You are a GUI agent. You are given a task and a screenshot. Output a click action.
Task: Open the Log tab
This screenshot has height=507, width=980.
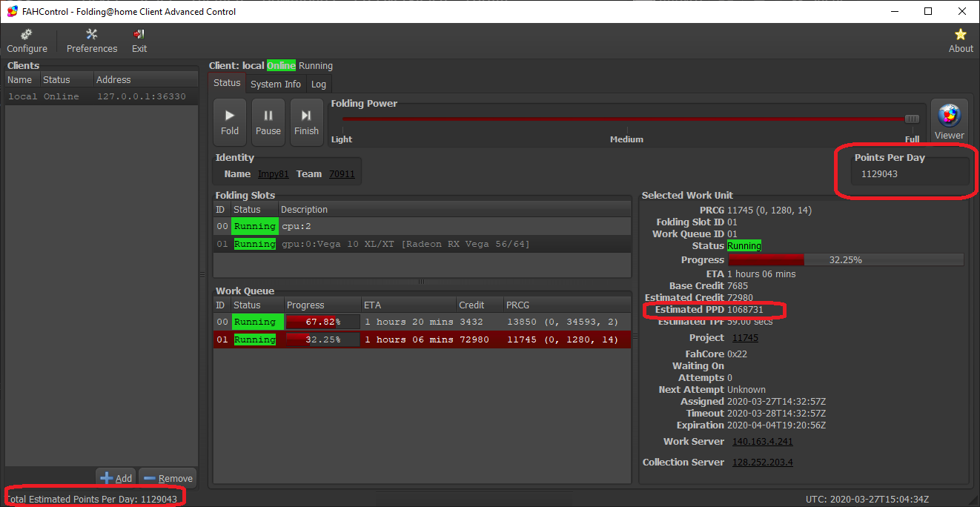[318, 84]
